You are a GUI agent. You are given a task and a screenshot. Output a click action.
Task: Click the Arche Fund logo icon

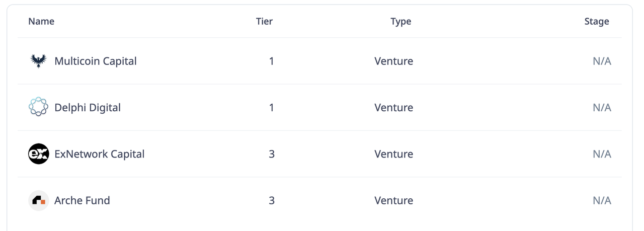pos(38,200)
